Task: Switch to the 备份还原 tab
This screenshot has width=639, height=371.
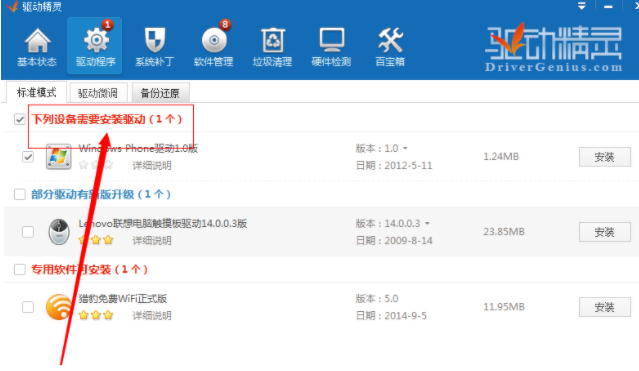Action: [160, 93]
